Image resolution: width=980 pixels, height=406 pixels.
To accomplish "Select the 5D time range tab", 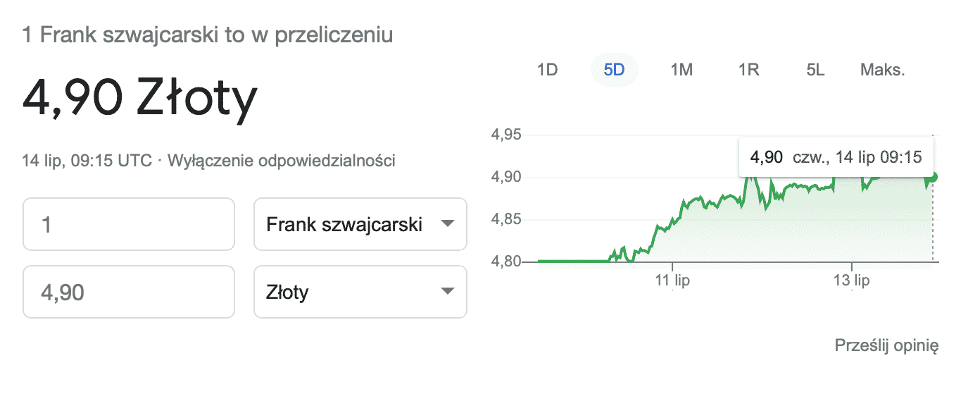I will (x=614, y=70).
